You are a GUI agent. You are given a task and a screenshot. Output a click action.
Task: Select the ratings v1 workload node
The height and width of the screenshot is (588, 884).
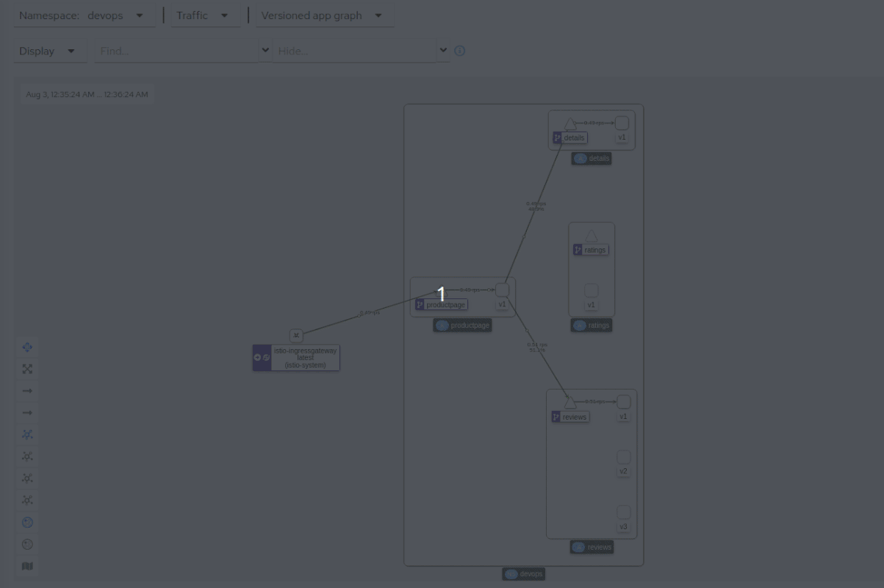coord(591,290)
